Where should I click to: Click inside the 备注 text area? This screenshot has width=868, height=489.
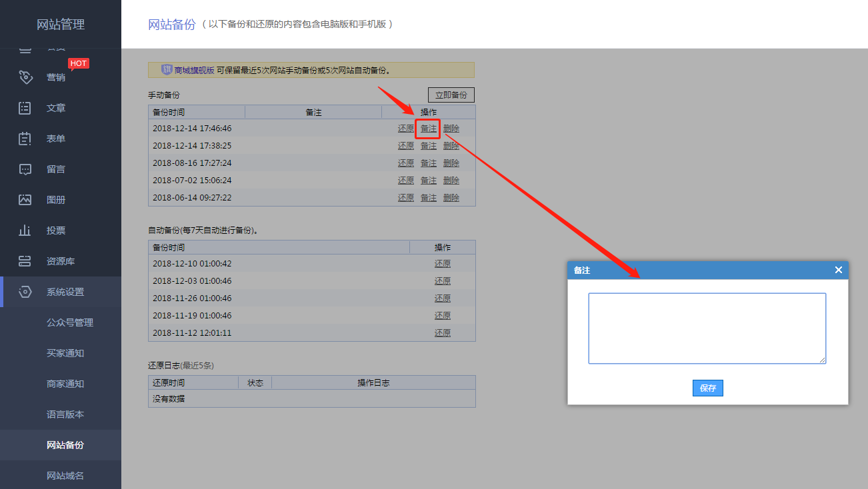(x=707, y=328)
